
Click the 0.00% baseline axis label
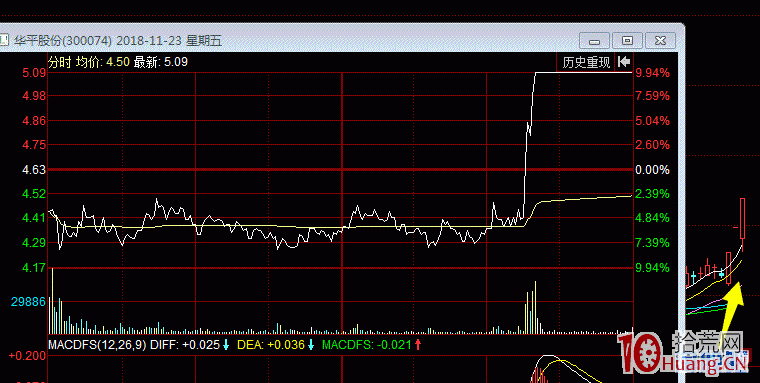tap(653, 170)
